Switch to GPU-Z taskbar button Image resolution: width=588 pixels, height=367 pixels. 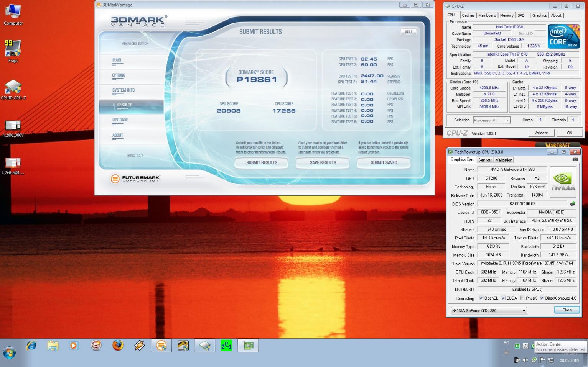click(248, 346)
